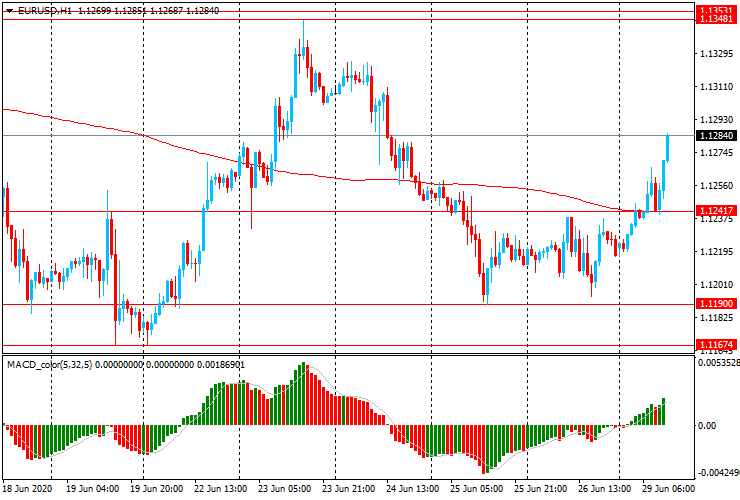Viewport: 740px width, 500px height.
Task: Click the current price label 1.12840
Action: [716, 136]
